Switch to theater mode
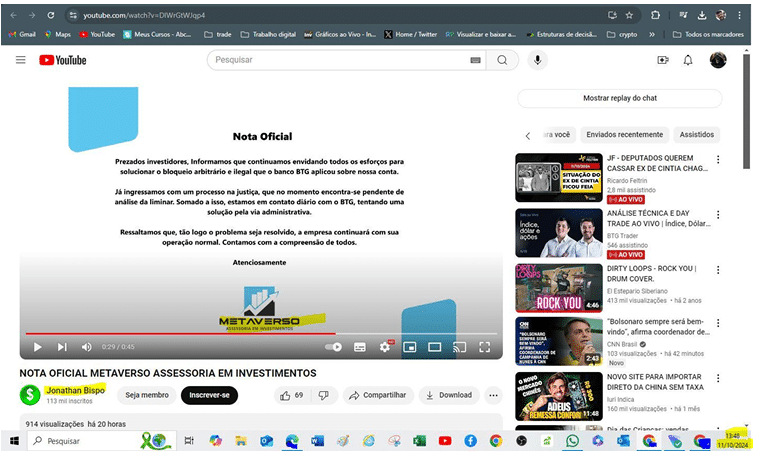This screenshot has height=460, width=760. tap(435, 347)
